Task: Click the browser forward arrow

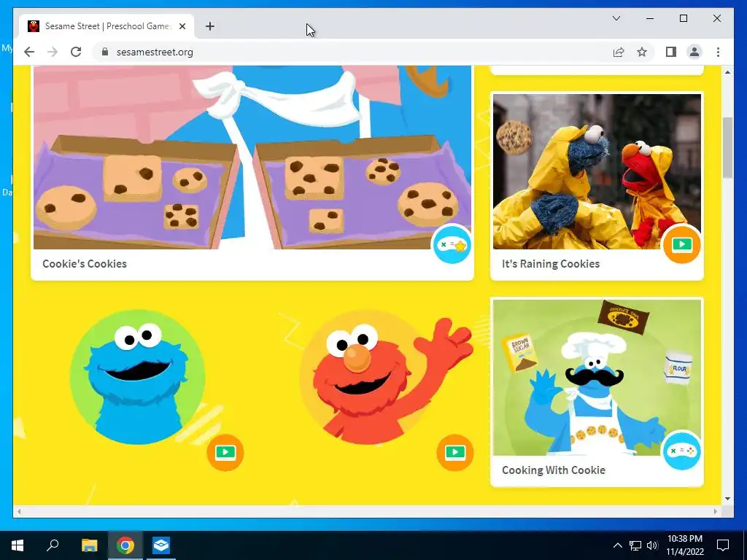Action: click(53, 52)
